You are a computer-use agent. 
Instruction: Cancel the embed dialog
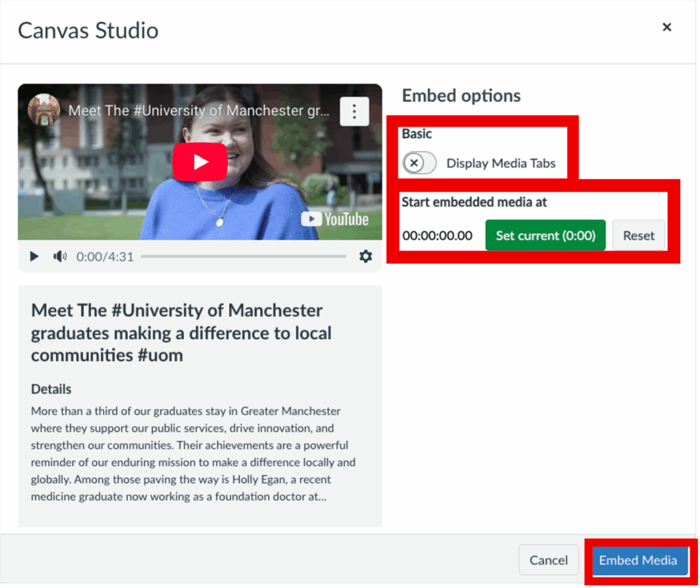point(548,561)
